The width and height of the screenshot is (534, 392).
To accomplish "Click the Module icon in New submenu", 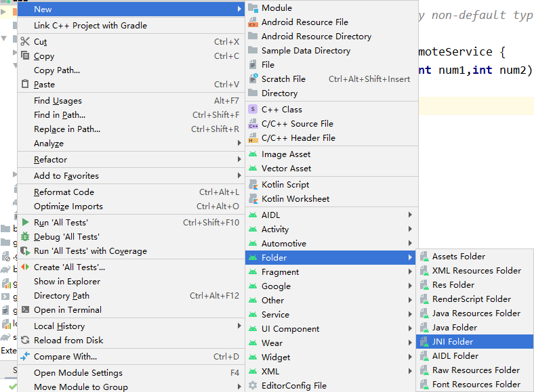I will (253, 8).
